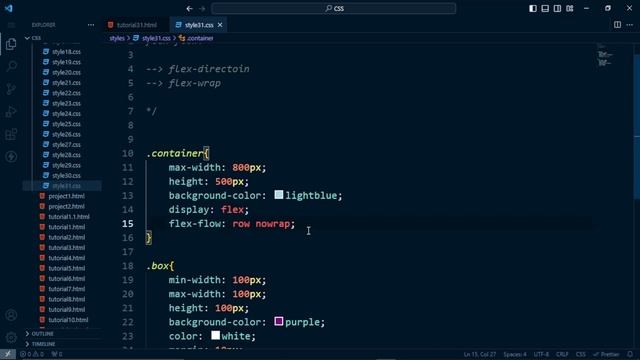The width and height of the screenshot is (640, 360).
Task: Switch to the style31.css tab
Action: pyautogui.click(x=199, y=25)
